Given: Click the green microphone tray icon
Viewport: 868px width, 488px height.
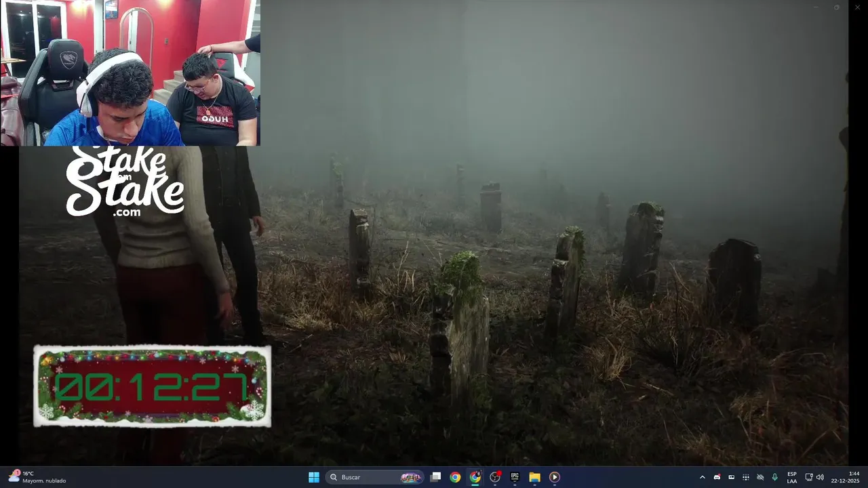Looking at the screenshot, I should pyautogui.click(x=774, y=477).
